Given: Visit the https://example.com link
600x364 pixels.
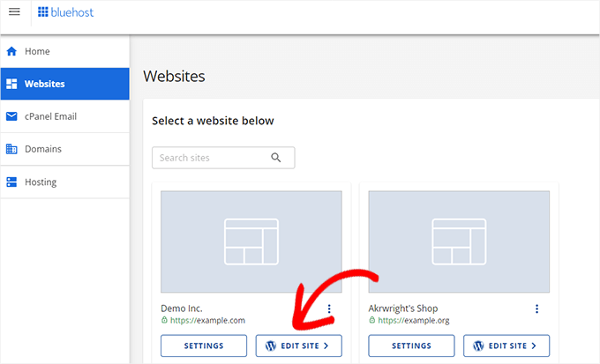Looking at the screenshot, I should click(x=206, y=320).
